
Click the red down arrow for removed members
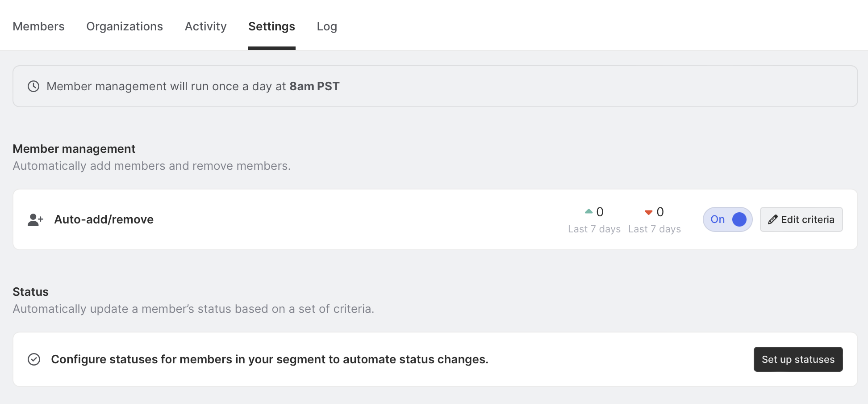(x=648, y=212)
